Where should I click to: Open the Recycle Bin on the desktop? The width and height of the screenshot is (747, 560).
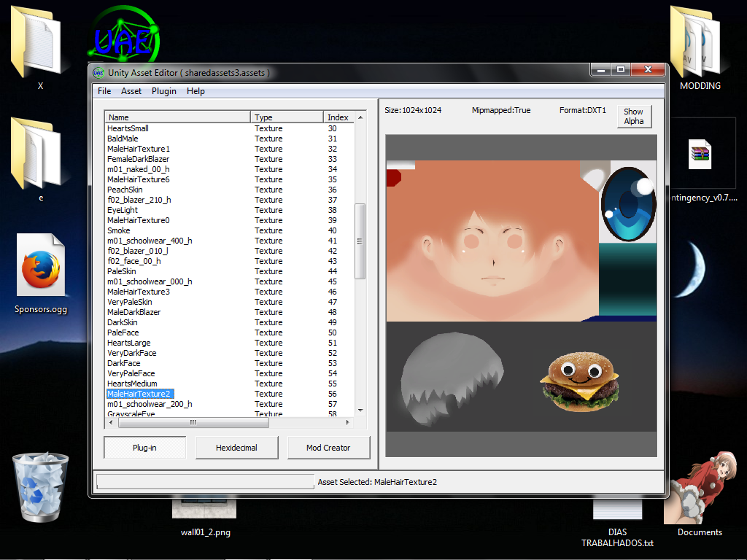[40, 486]
